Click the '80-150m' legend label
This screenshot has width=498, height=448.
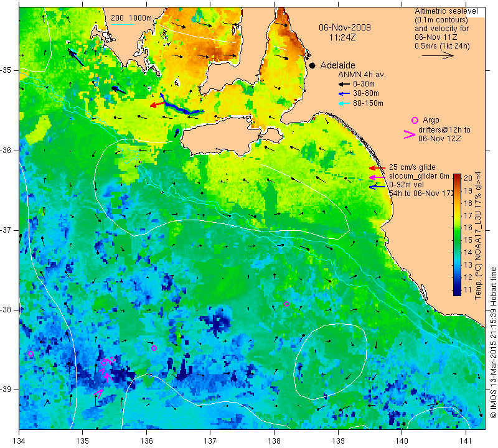click(x=368, y=103)
